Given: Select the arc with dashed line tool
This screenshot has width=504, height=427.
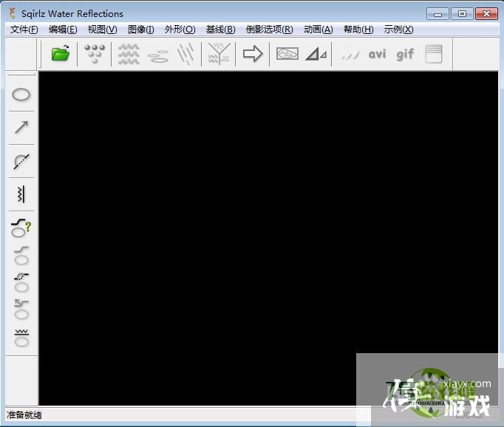Looking at the screenshot, I should coord(21,161).
